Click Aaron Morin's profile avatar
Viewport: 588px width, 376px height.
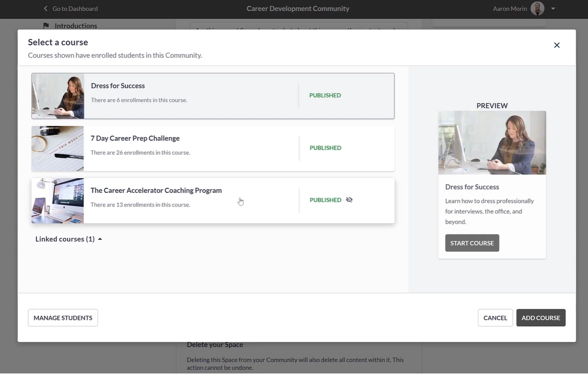[x=537, y=9]
